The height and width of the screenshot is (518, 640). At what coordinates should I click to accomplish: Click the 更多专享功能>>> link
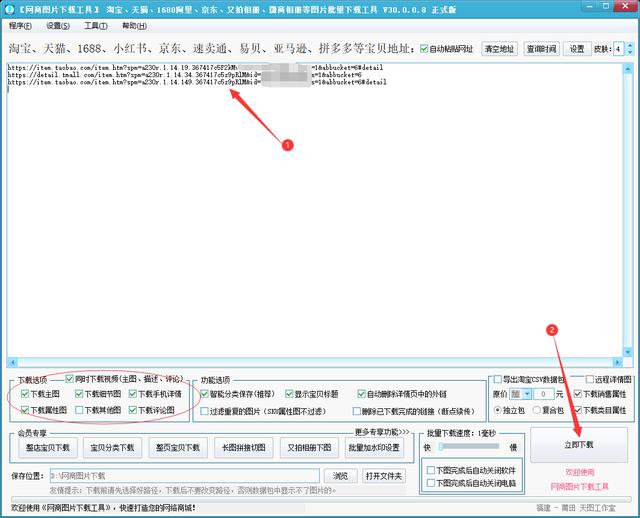(382, 432)
